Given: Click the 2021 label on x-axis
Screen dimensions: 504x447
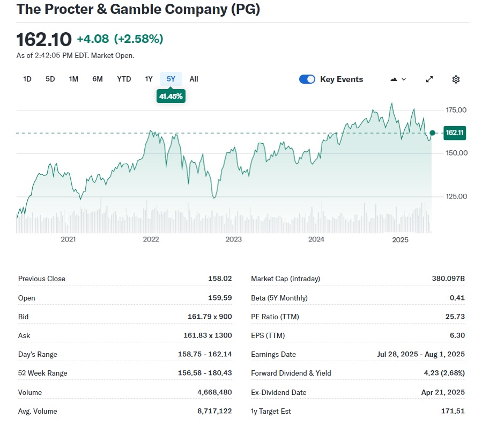Looking at the screenshot, I should 68,239.
